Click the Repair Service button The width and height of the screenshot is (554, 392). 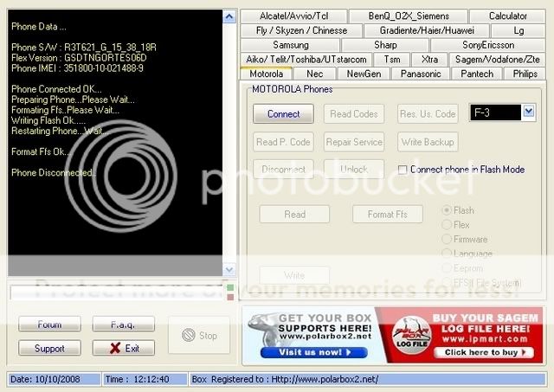(x=354, y=142)
